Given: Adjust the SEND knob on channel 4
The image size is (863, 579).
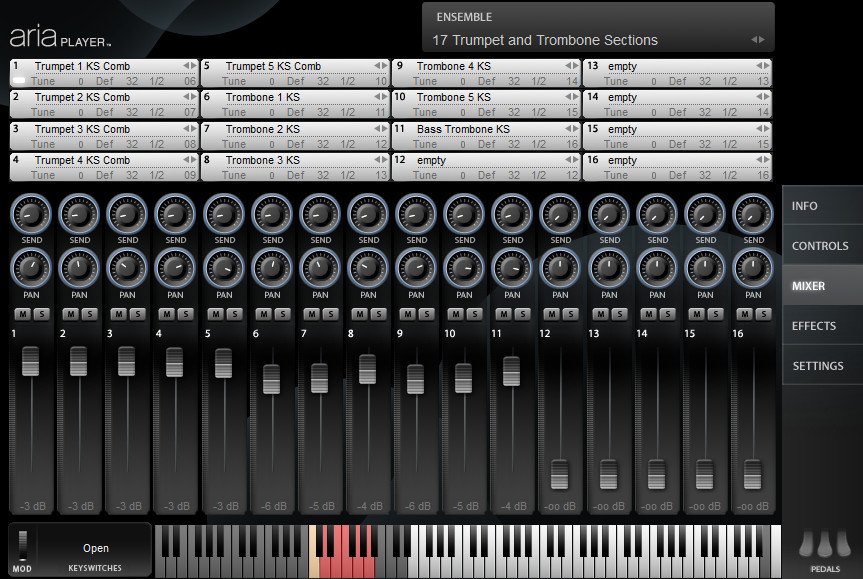Looking at the screenshot, I should [x=175, y=214].
